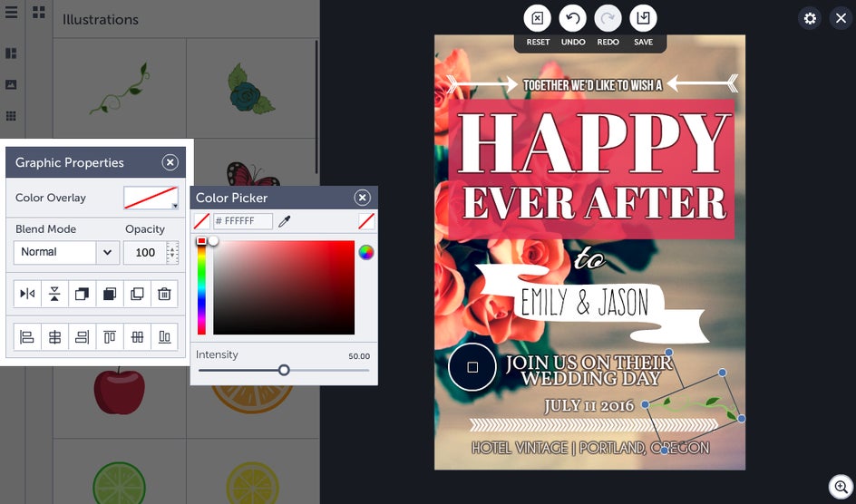This screenshot has width=856, height=504.
Task: Pick a color with the eyedropper tool
Action: click(x=284, y=221)
